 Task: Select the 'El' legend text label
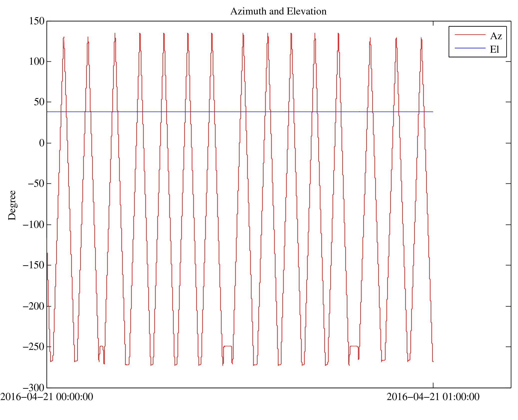[x=494, y=49]
